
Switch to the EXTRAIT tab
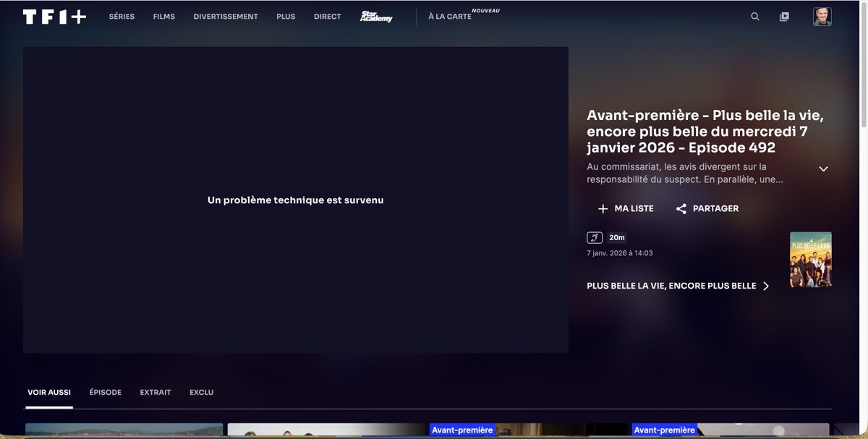click(156, 393)
